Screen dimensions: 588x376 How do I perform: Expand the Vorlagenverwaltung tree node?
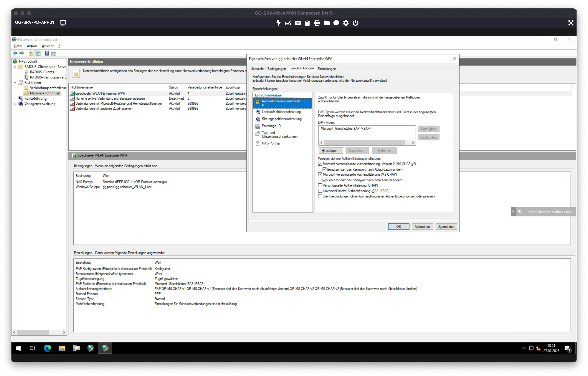15,104
